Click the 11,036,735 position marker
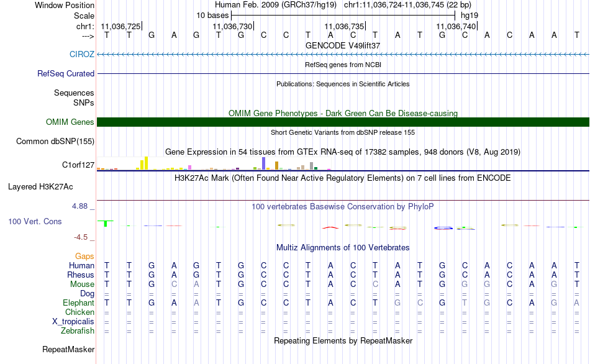Viewport: 590px width, 364px height. pos(345,26)
